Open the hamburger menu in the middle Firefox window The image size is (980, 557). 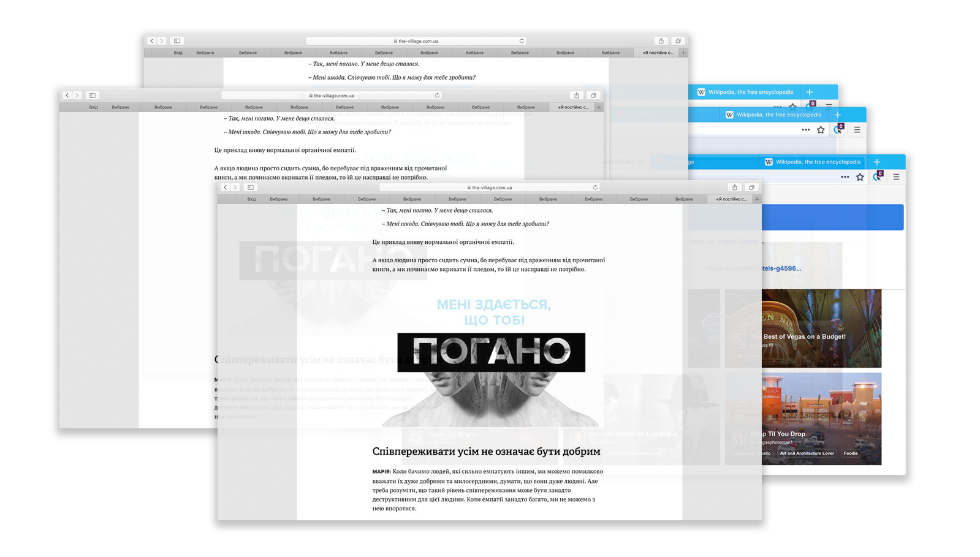[857, 130]
